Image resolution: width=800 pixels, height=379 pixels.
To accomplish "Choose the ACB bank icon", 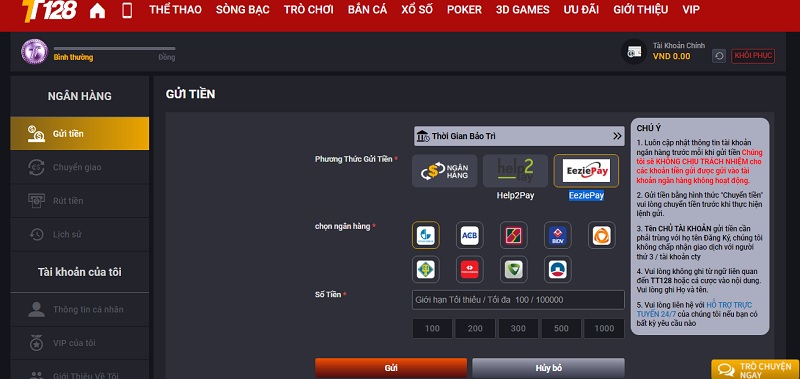I will tap(469, 235).
